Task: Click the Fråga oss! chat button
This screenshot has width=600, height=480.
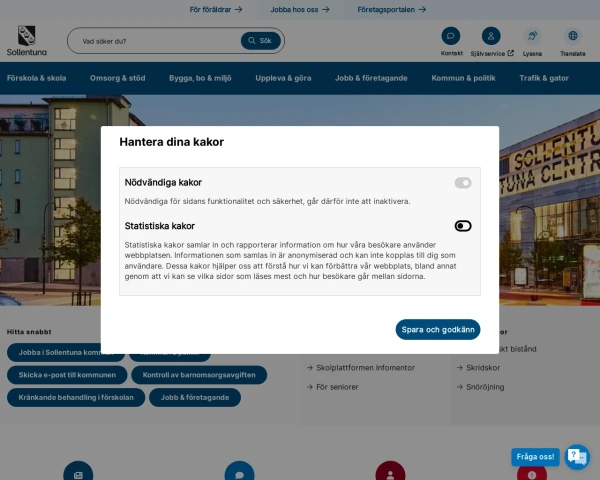Action: (x=535, y=457)
